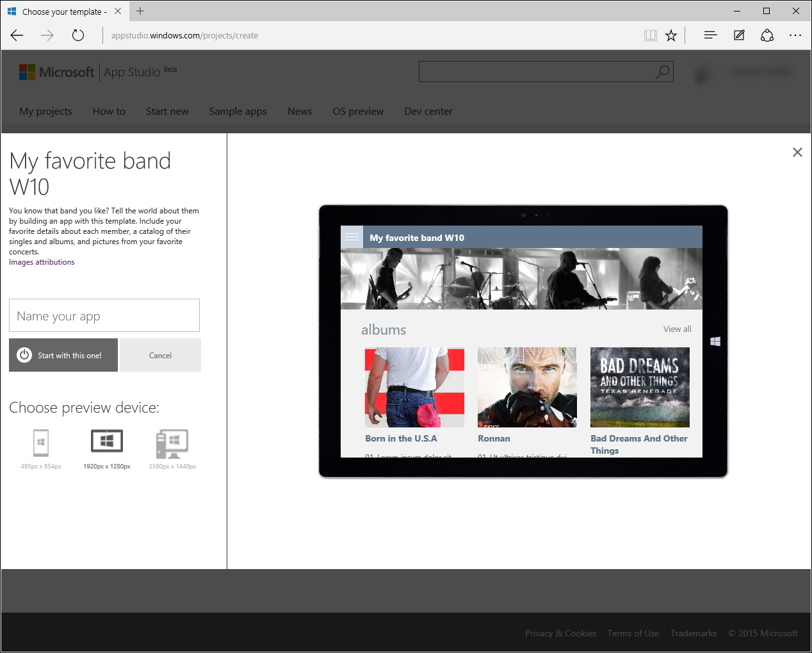
Task: Click the search magnifier icon
Action: (x=662, y=71)
